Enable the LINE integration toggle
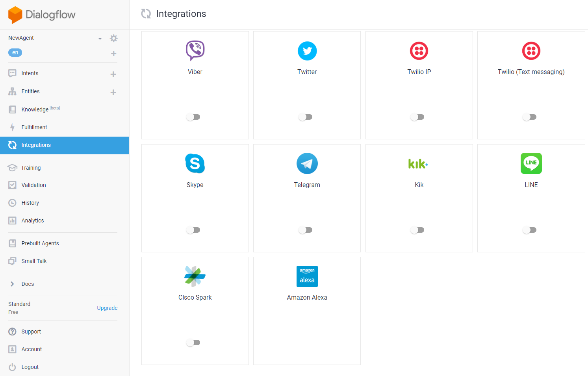This screenshot has height=376, width=588. coord(530,230)
